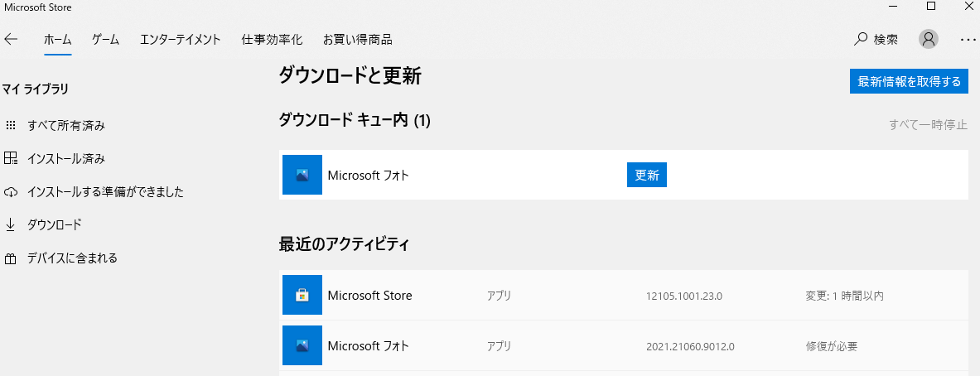Click the 更新 button for Microsoft フォト
Screen dimensions: 980x376
point(647,175)
